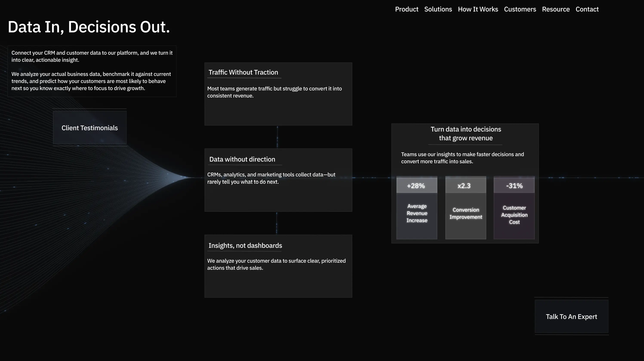Open the Solutions menu
Screen dimensions: 644x361
tap(438, 9)
